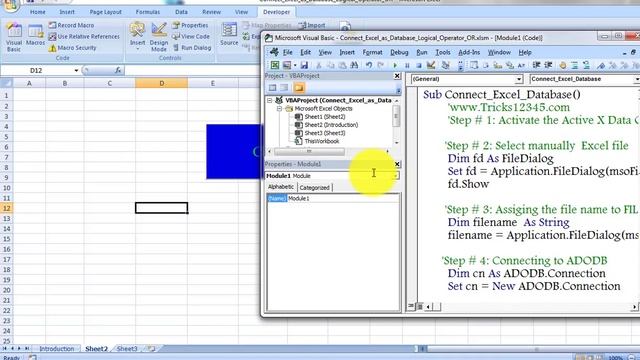Image resolution: width=640 pixels, height=360 pixels.
Task: Select Sheet2 (Introduction) in project tree
Action: pos(327,125)
